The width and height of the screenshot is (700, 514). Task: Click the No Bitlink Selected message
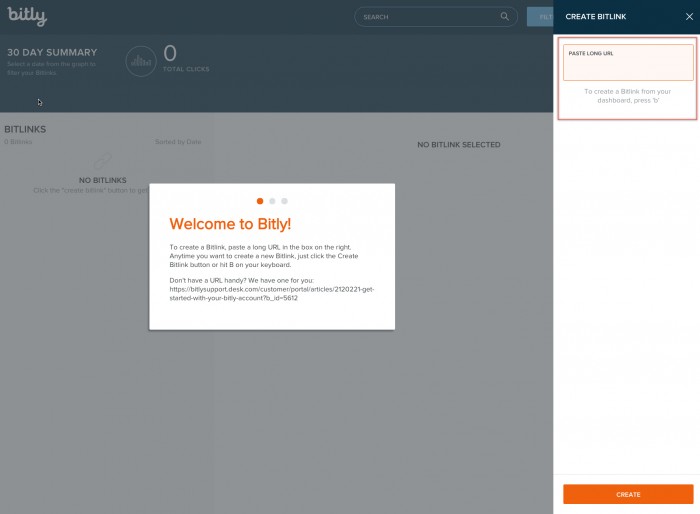coord(458,145)
